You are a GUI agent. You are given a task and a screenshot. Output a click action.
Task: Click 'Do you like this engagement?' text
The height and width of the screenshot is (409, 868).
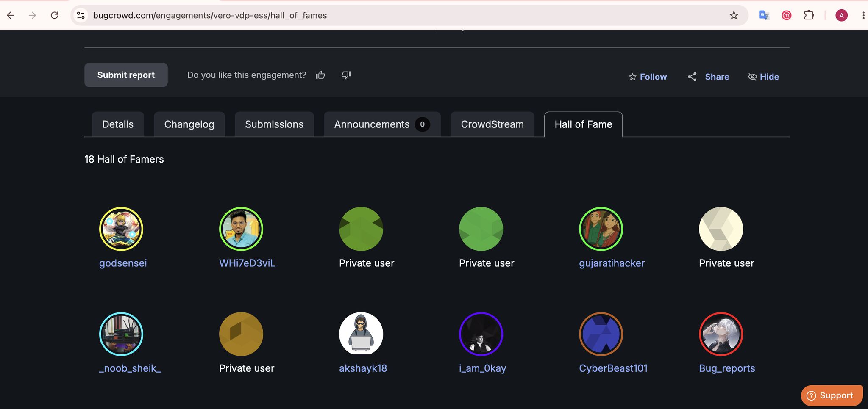(x=247, y=75)
